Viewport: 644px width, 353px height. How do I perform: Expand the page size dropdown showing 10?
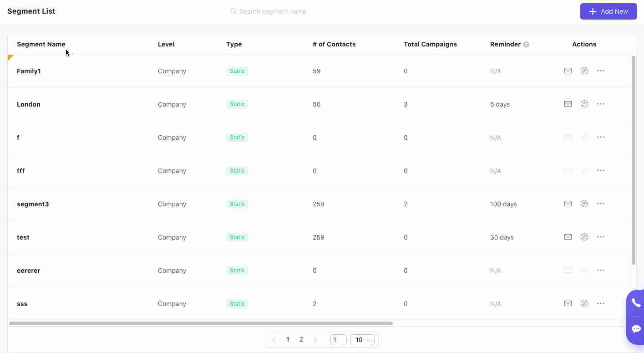pyautogui.click(x=363, y=340)
